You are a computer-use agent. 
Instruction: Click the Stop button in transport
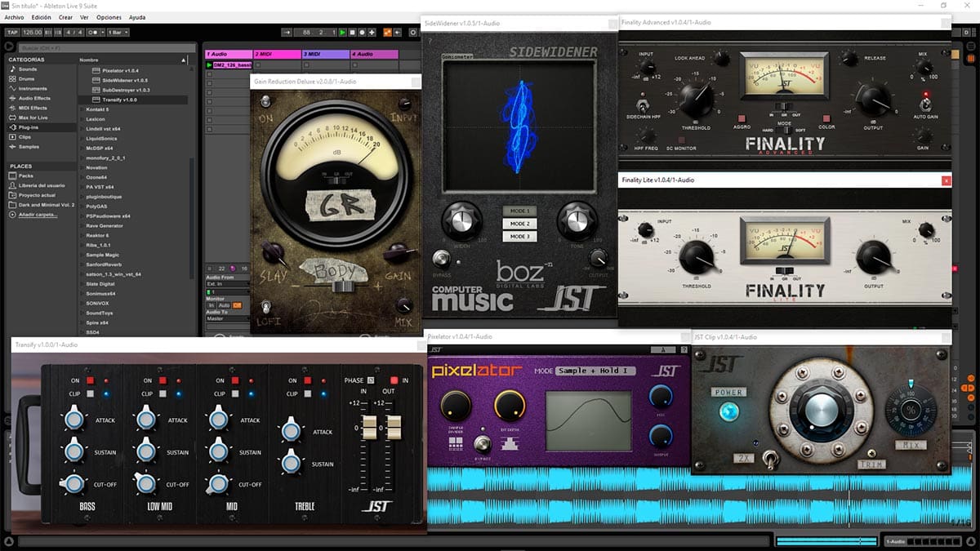tap(353, 33)
